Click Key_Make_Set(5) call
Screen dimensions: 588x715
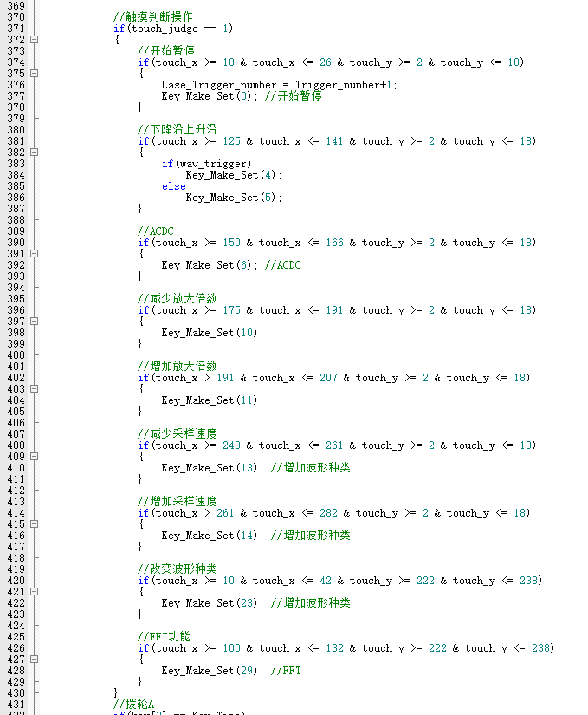coord(234,198)
